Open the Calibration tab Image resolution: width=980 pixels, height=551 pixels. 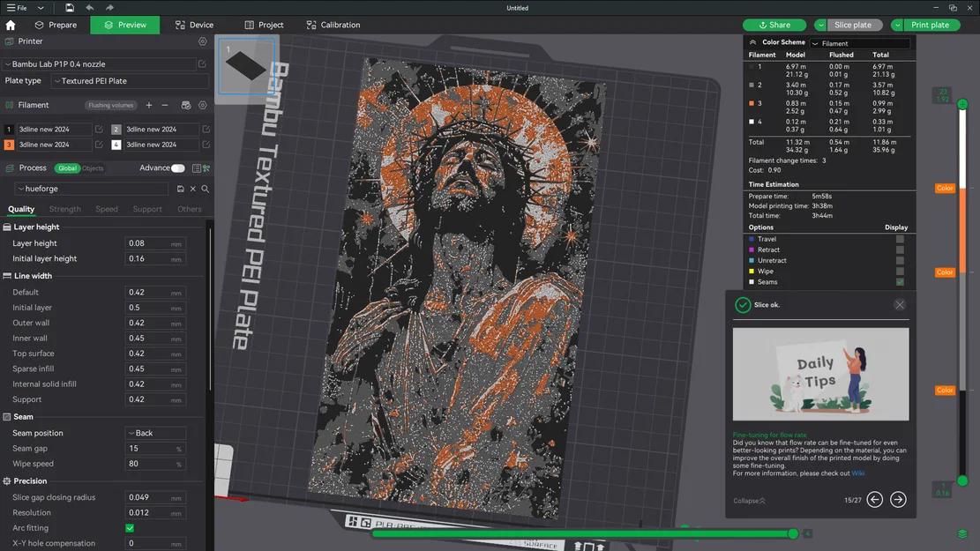point(333,25)
